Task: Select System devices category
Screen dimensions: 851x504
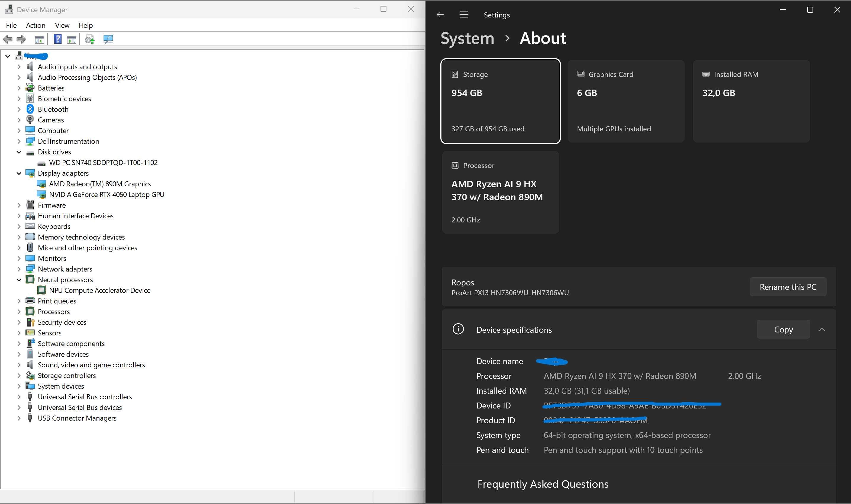Action: click(61, 386)
